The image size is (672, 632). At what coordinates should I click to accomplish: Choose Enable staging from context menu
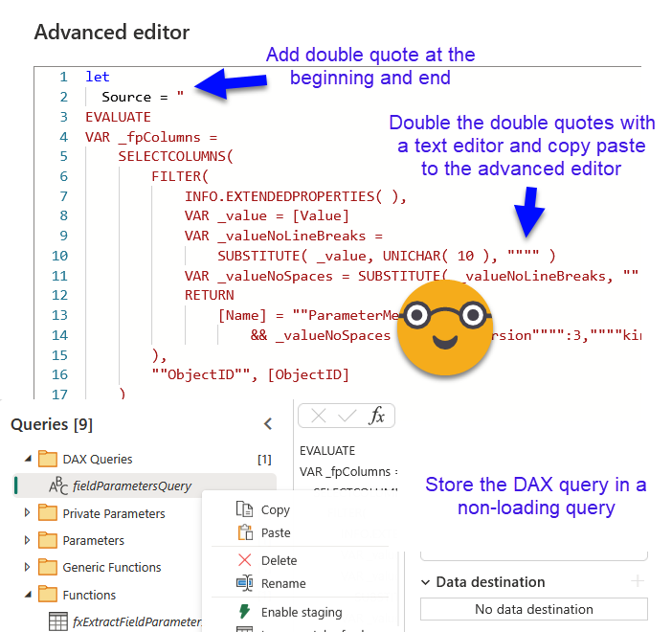coord(301,612)
